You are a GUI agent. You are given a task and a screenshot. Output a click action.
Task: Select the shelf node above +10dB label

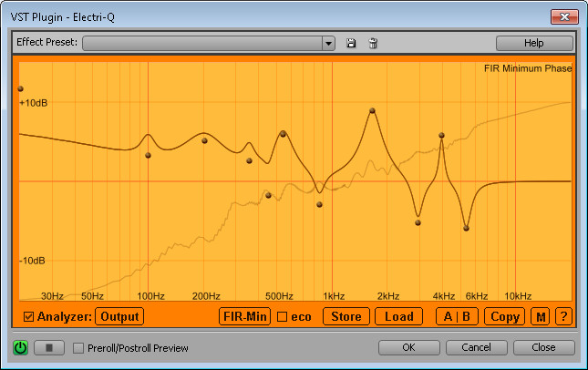(x=21, y=88)
